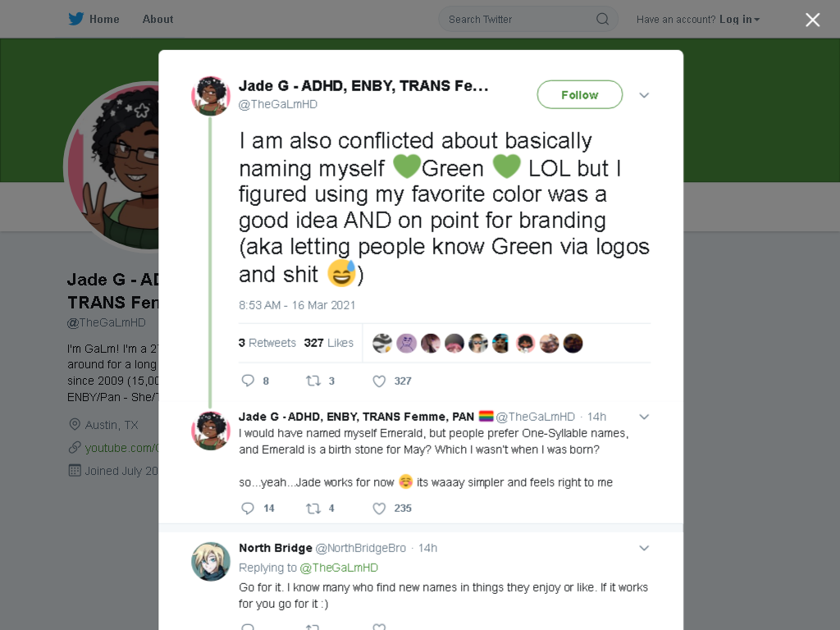Follow Jade G with the Follow button
The width and height of the screenshot is (840, 630).
click(580, 95)
